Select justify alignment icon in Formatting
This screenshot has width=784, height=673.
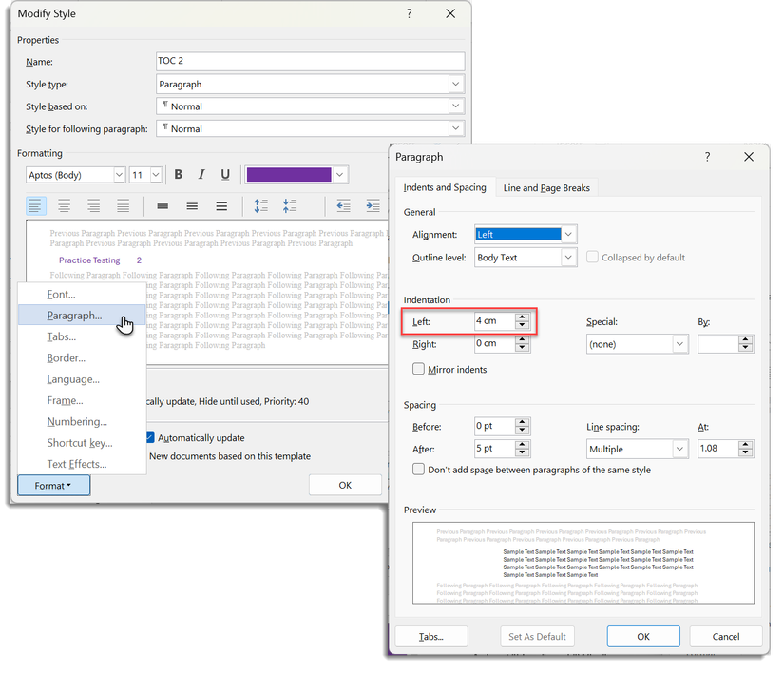123,205
